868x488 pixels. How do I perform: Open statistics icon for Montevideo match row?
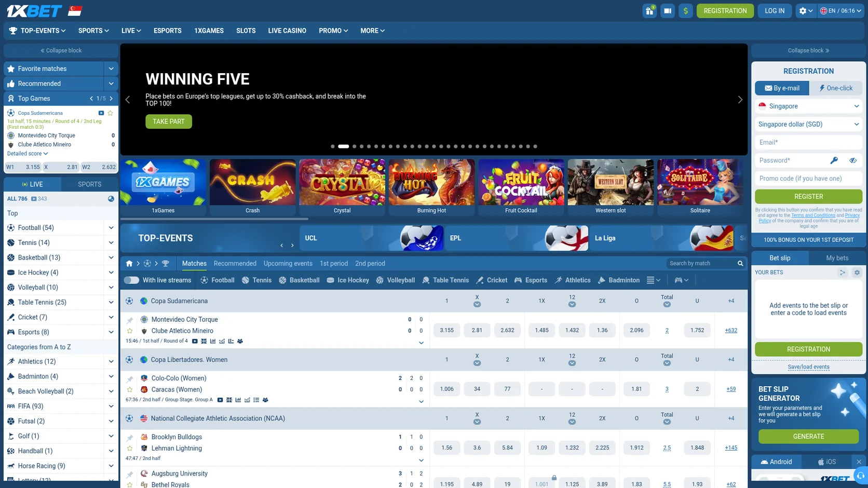coord(213,341)
